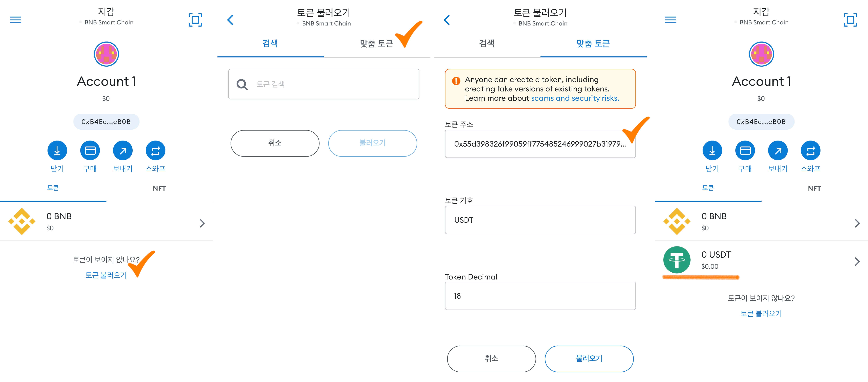
Task: Go back from the token search screen
Action: (230, 20)
